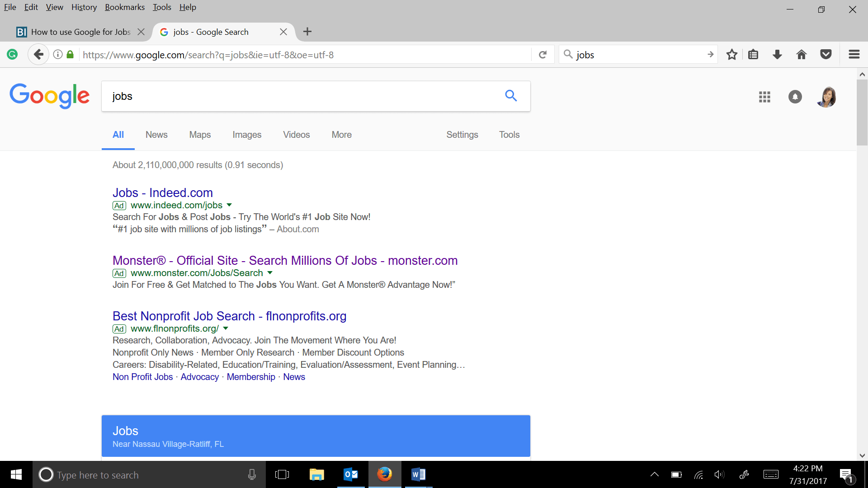Expand the Indeed ad URL dropdown
The width and height of the screenshot is (868, 488).
click(230, 205)
